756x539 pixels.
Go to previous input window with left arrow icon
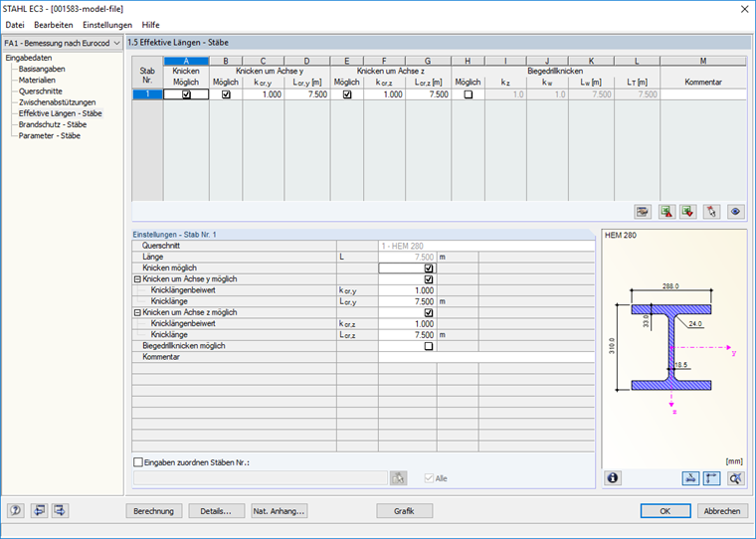pos(39,510)
